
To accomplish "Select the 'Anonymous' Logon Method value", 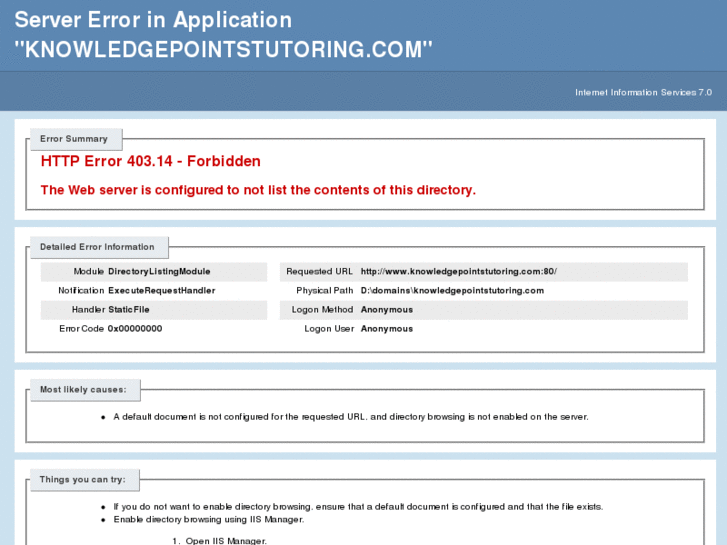I will [387, 309].
